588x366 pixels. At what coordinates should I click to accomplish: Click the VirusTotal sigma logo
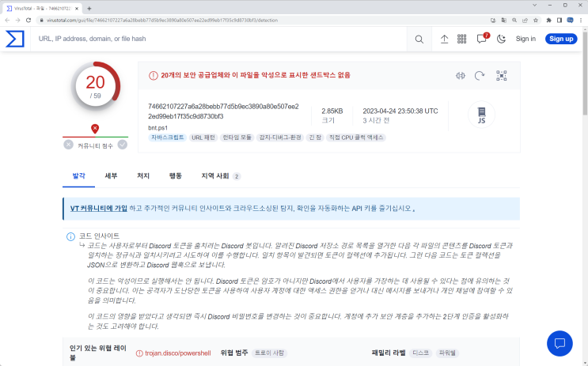tap(15, 39)
